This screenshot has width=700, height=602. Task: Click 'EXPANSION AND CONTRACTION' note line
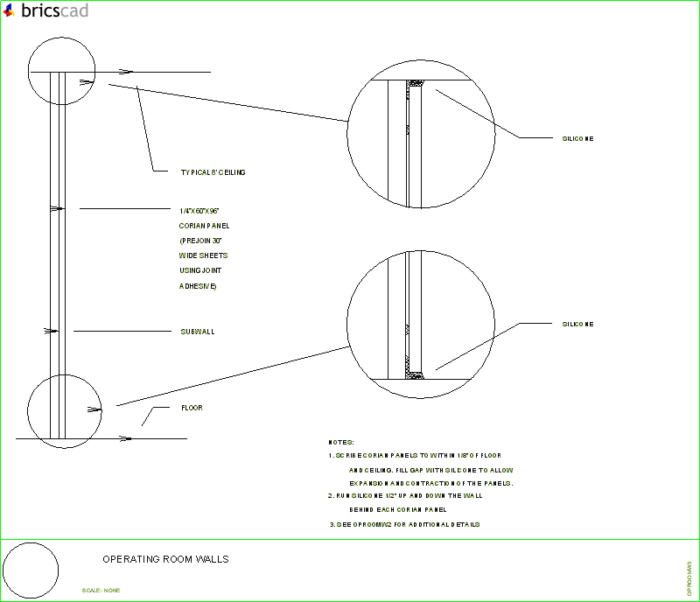[x=430, y=483]
